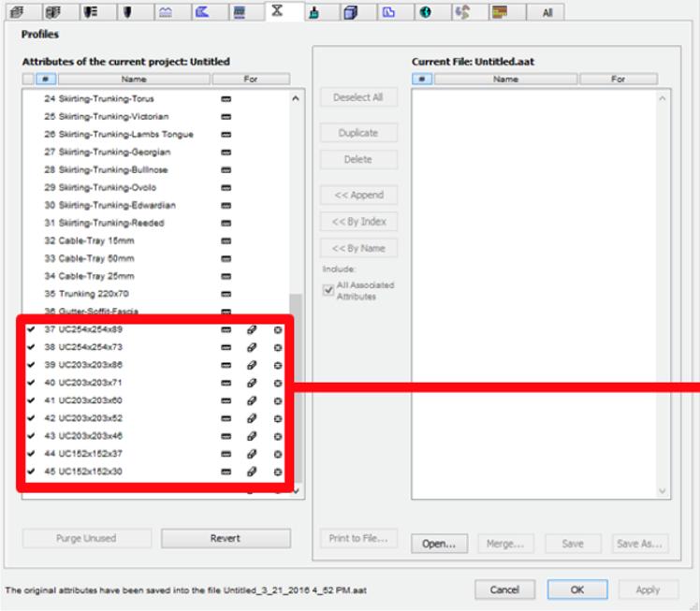Click the Purge Unused button
Image resolution: width=700 pixels, height=611 pixels.
(87, 539)
